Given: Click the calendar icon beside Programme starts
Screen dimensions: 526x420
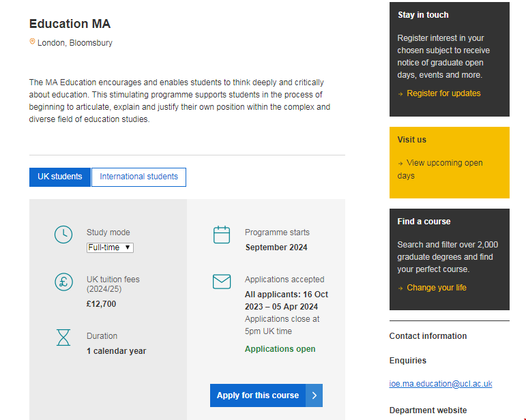Looking at the screenshot, I should [222, 235].
